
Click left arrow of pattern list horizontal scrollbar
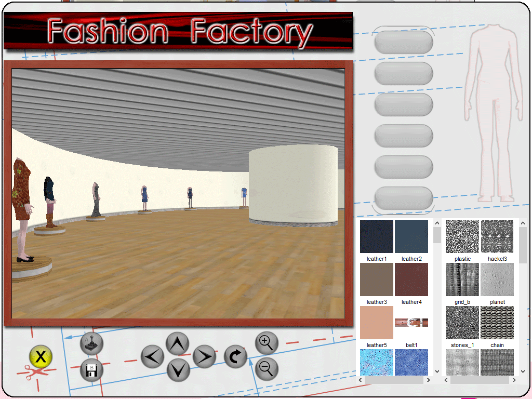pyautogui.click(x=446, y=380)
